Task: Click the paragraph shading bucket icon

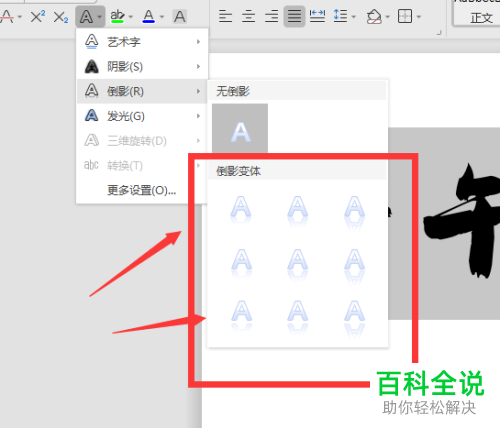Action: point(374,16)
